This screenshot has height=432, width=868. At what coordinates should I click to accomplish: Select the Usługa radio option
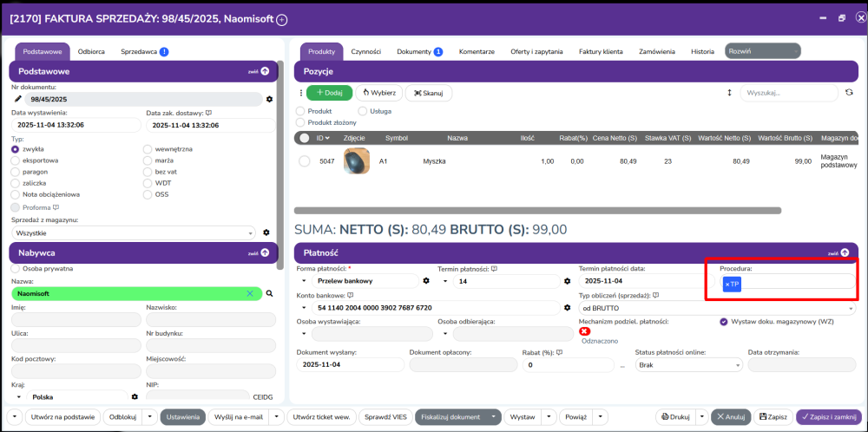[363, 111]
